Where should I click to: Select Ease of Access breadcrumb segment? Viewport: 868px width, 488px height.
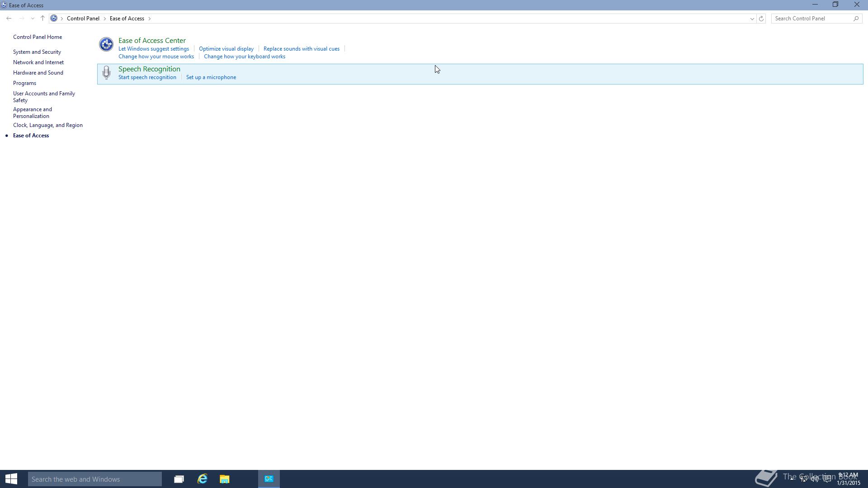[x=127, y=19]
